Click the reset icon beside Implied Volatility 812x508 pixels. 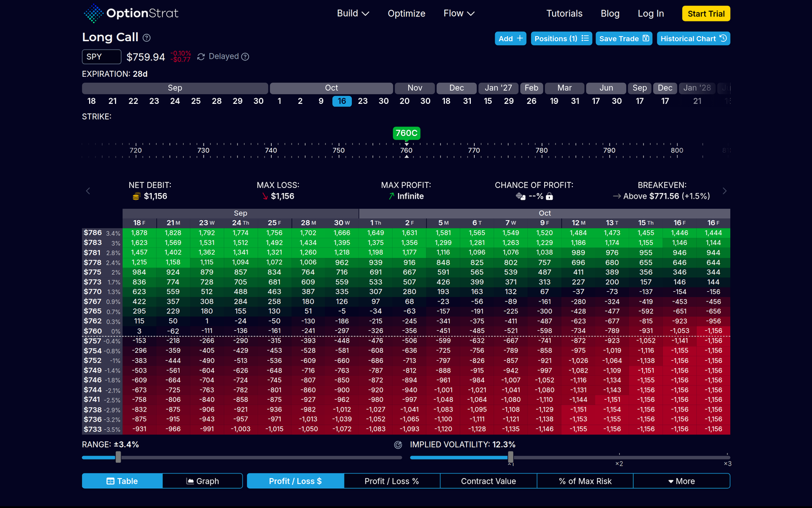398,445
